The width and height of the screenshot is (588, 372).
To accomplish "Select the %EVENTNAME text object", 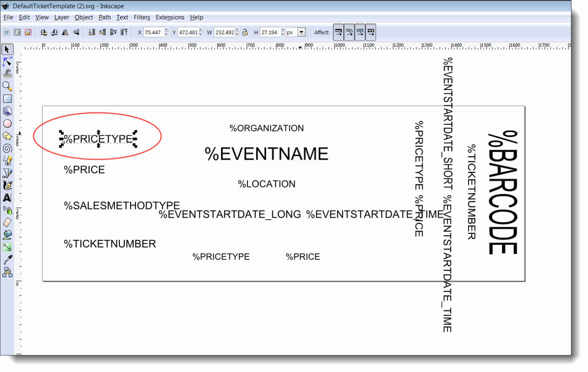I will [266, 154].
